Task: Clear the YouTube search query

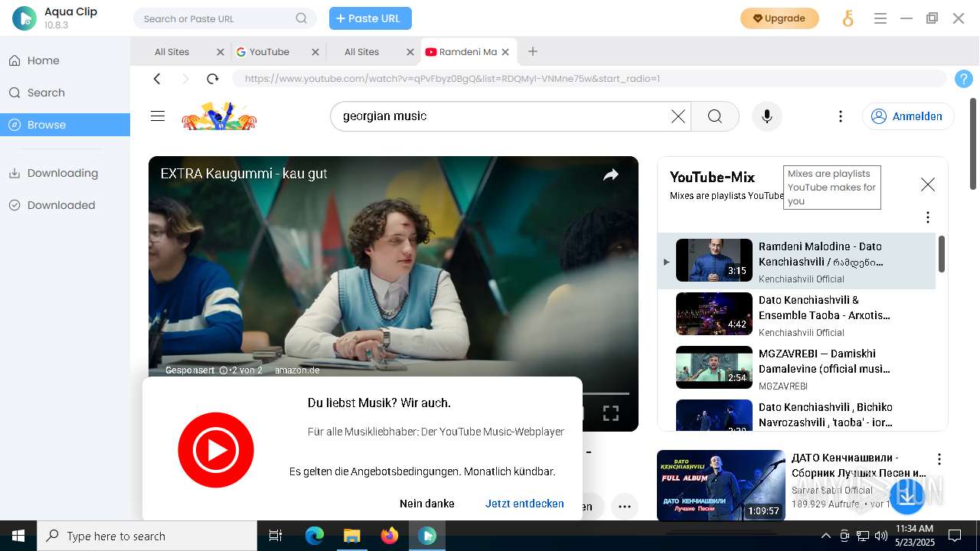Action: tap(678, 116)
